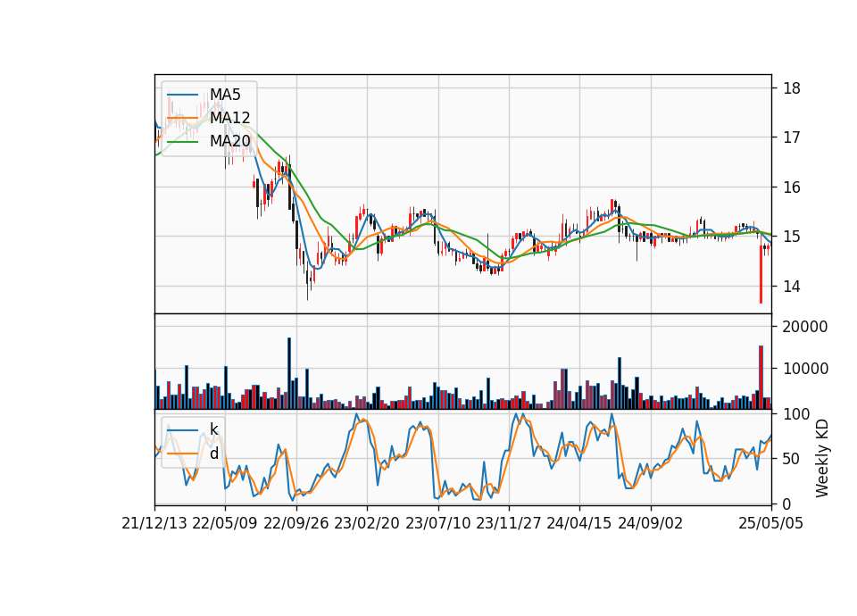
Task: Click the 23/11/27 date tick label
Action: click(509, 523)
